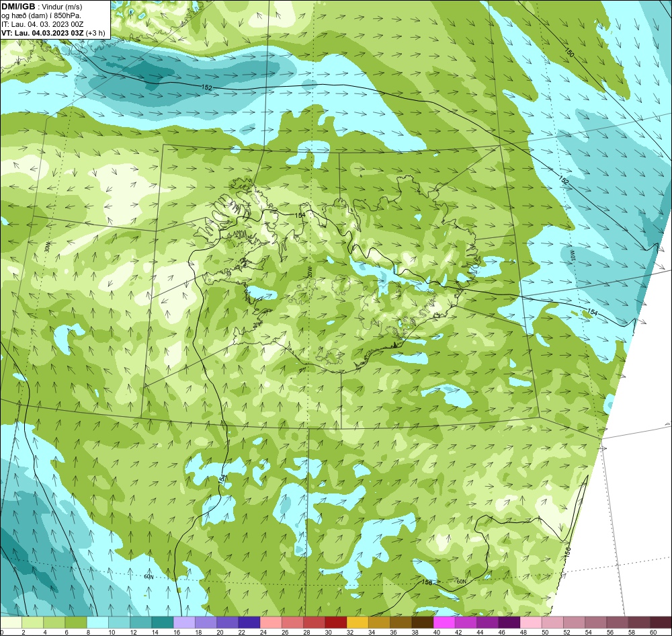Select the 'og hæð (dam) í 850hPa.' line

41,15
